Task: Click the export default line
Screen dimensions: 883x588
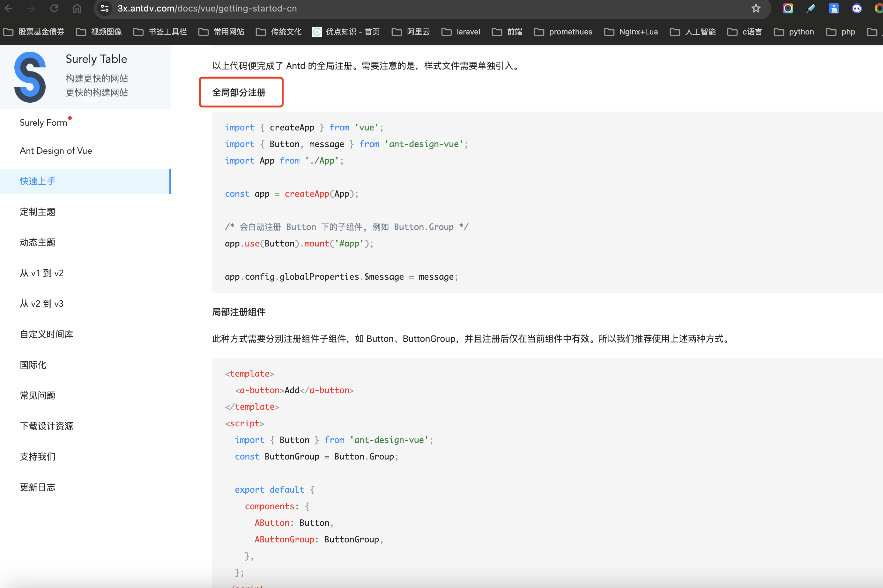Action: click(275, 490)
